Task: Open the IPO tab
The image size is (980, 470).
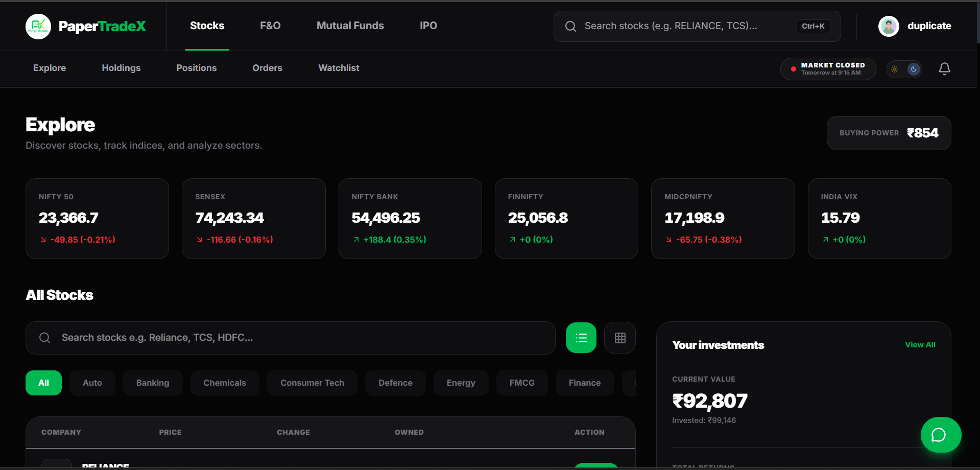Action: tap(428, 26)
